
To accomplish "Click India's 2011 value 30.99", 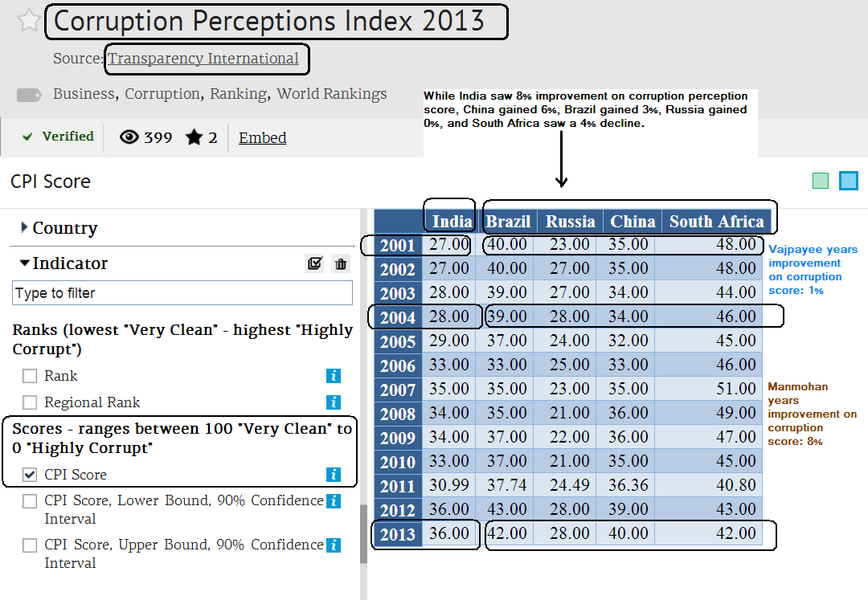I will [449, 485].
